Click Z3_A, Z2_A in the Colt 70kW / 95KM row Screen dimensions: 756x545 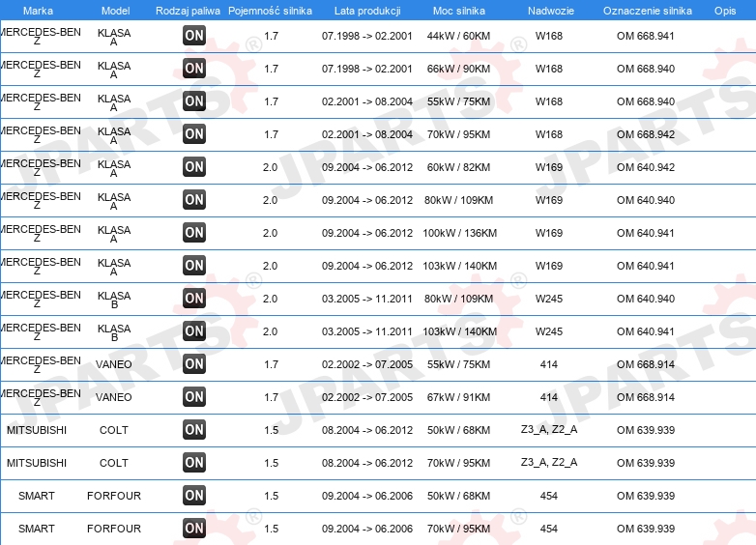(549, 463)
